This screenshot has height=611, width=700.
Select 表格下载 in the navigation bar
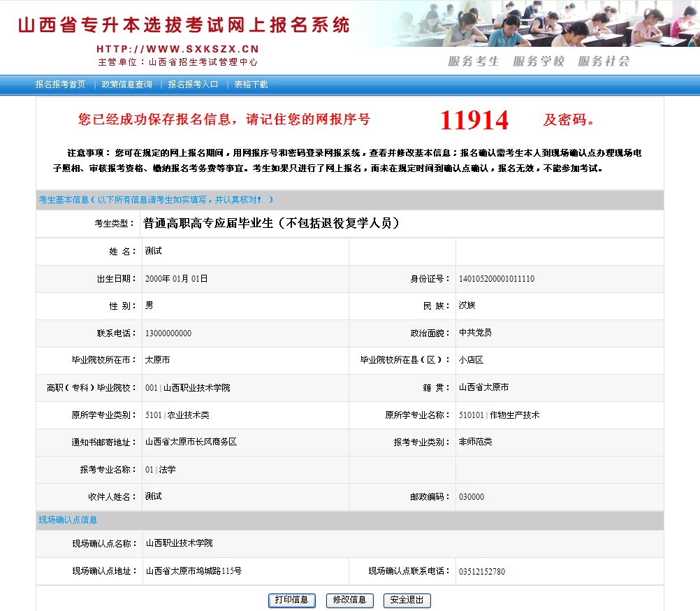[x=251, y=85]
